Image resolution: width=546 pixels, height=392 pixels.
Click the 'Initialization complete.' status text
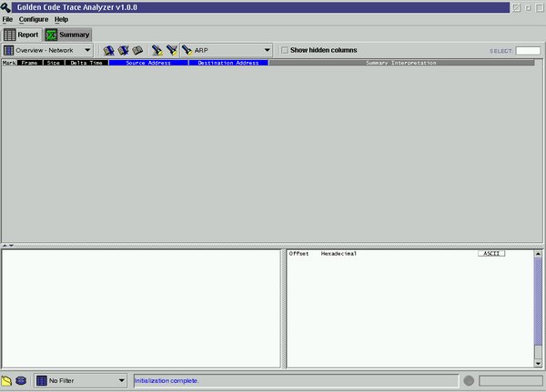click(167, 380)
